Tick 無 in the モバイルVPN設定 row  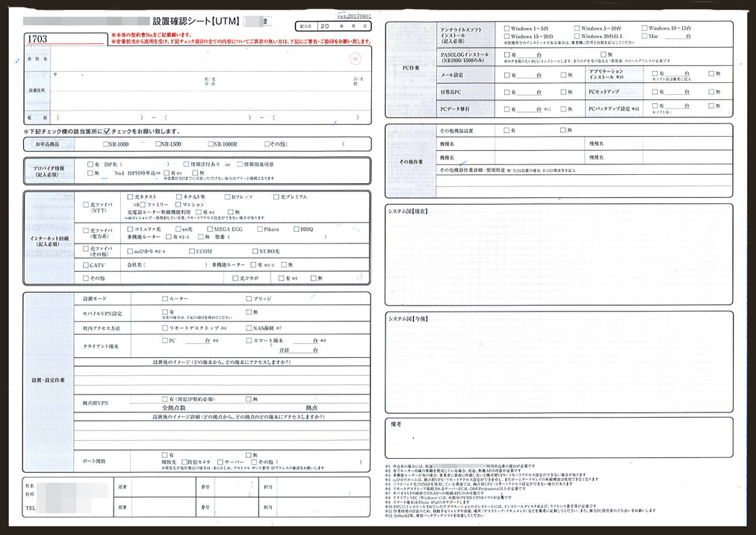249,312
